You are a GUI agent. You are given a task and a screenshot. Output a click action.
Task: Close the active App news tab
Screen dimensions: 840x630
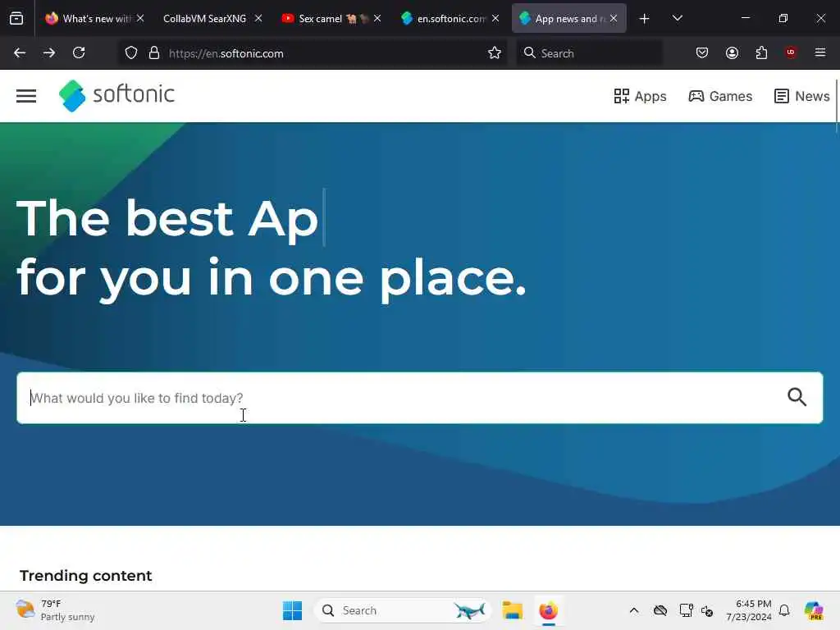614,18
